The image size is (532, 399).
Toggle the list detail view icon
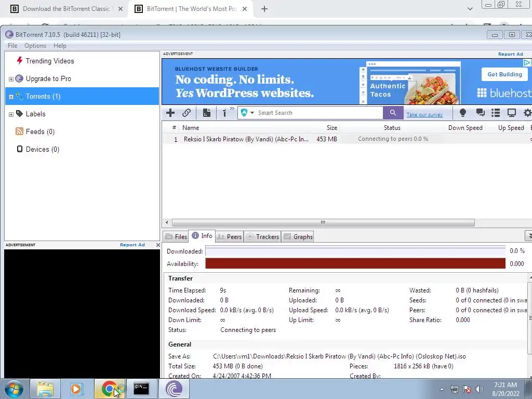pyautogui.click(x=496, y=113)
